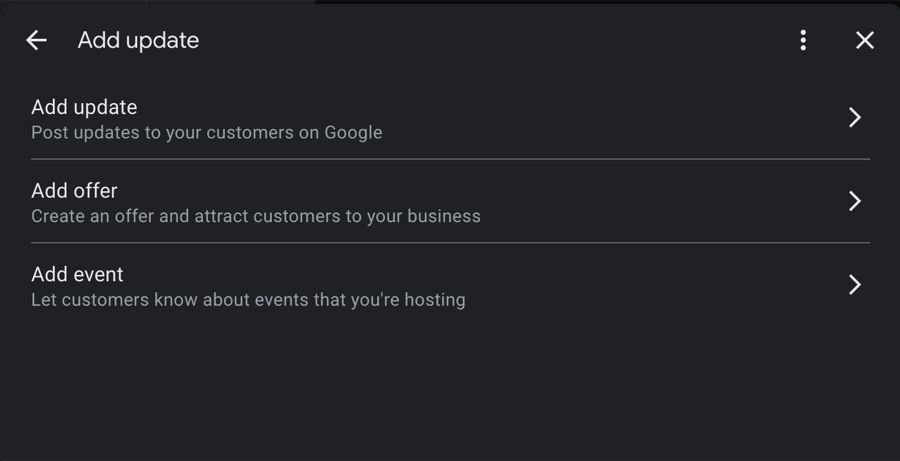
Task: Select the "Add offer" list option label
Action: (74, 190)
